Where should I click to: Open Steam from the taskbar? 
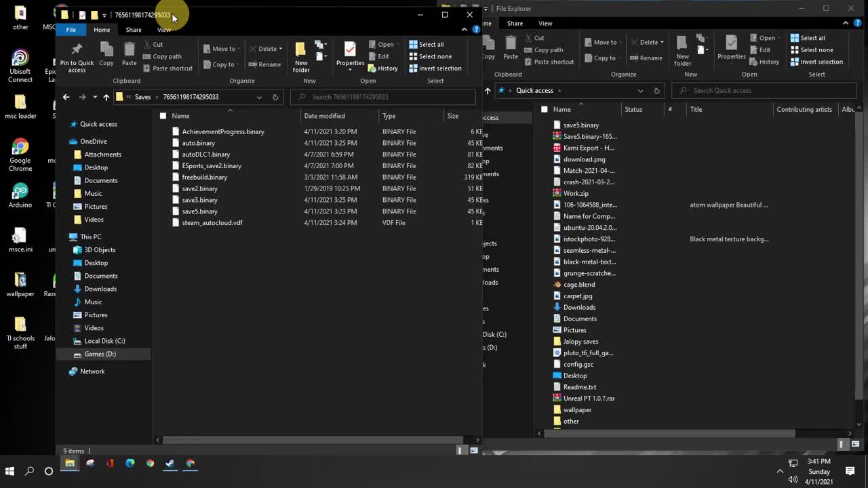point(170,464)
